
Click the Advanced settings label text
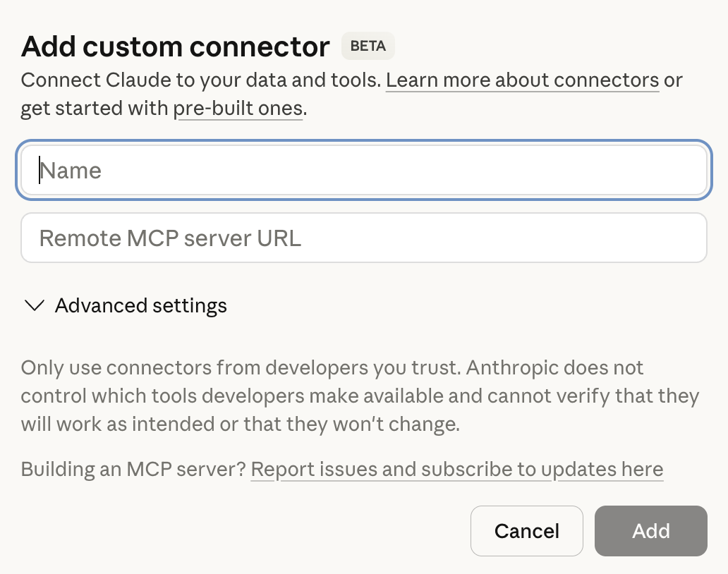(140, 306)
